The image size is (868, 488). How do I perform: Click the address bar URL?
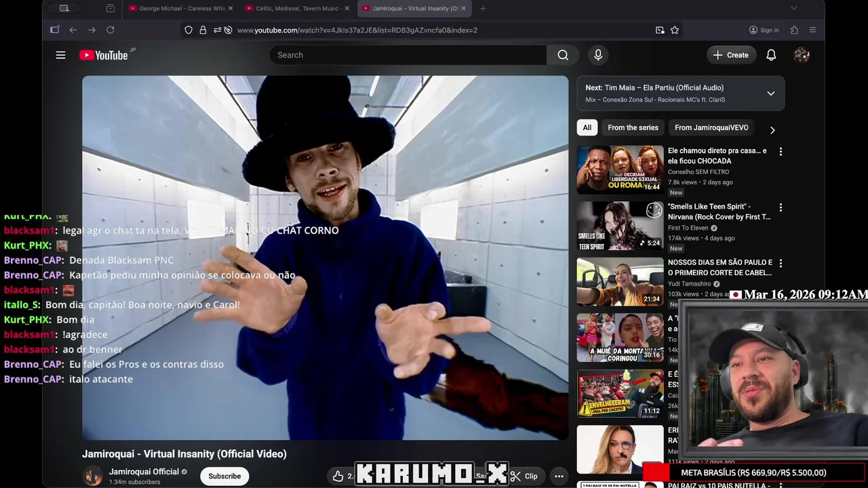coord(357,30)
